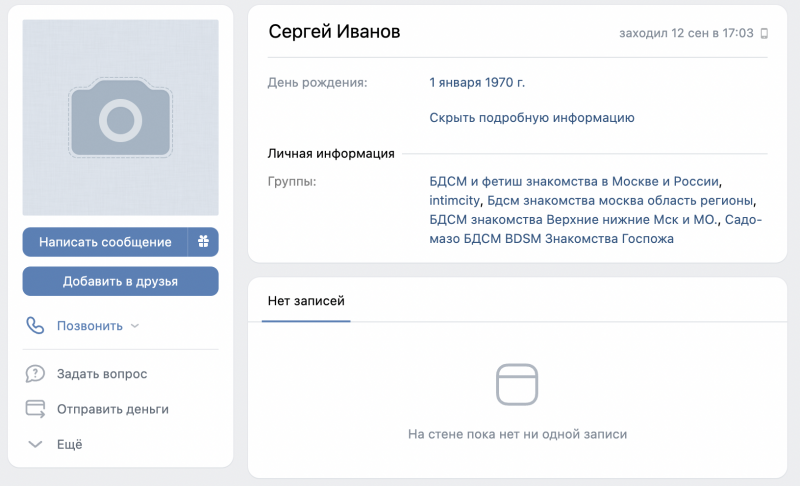Open the 1970 г. birth year link

click(x=505, y=83)
